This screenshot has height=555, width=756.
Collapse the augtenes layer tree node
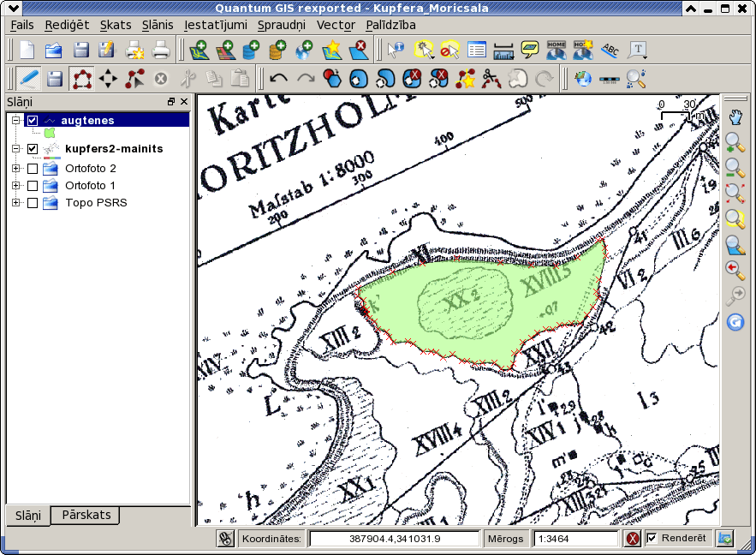(x=16, y=120)
